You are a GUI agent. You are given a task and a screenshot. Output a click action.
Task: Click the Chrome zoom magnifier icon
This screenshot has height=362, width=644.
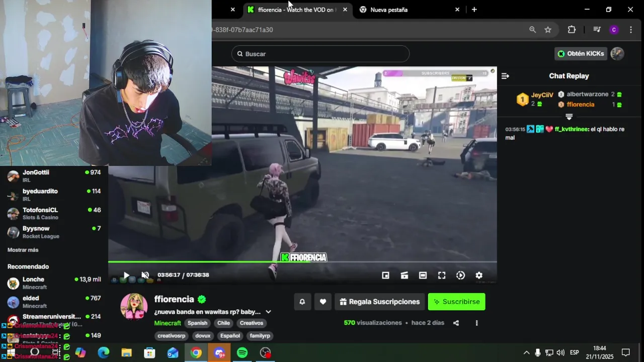(x=532, y=30)
